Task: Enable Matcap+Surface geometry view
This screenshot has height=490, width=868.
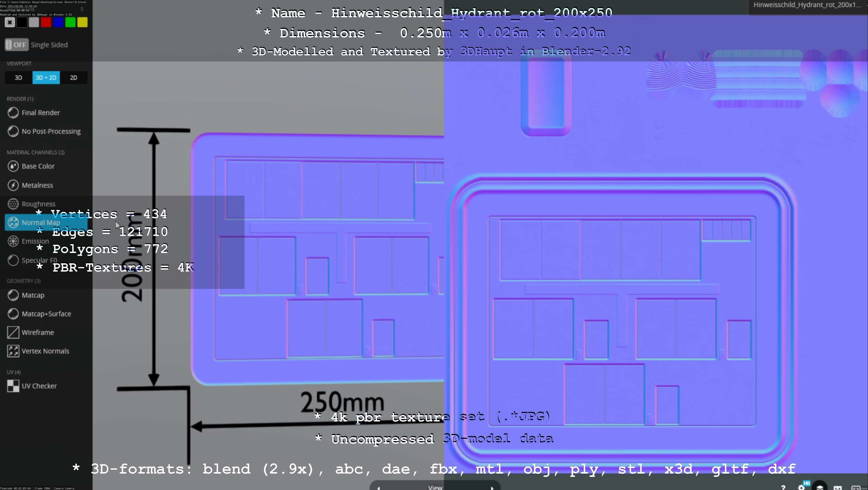Action: click(39, 314)
